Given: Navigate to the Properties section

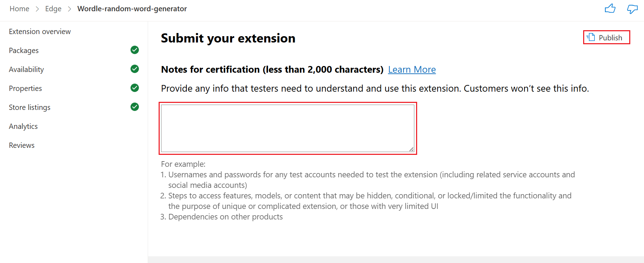Looking at the screenshot, I should (x=25, y=88).
